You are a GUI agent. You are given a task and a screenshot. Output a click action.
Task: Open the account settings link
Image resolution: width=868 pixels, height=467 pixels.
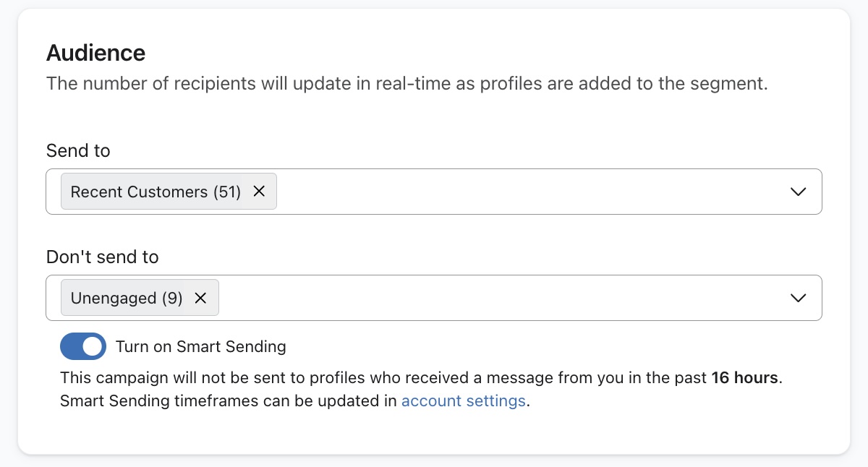(463, 400)
